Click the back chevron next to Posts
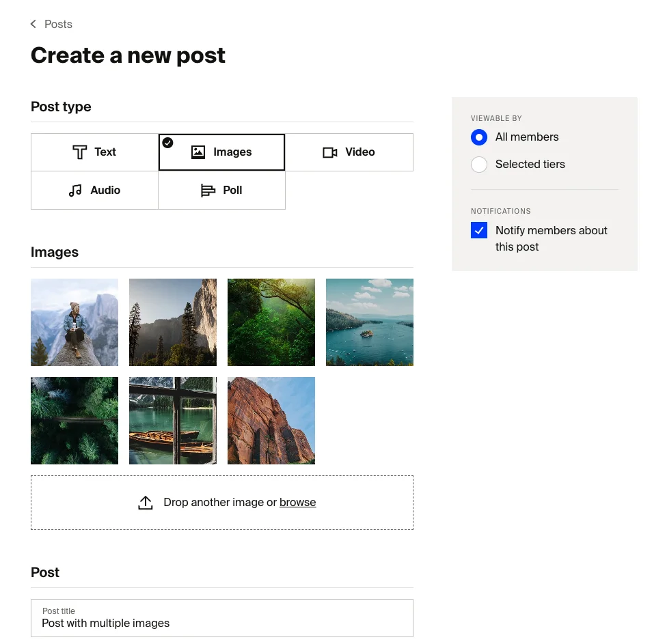This screenshot has height=644, width=665. [33, 24]
